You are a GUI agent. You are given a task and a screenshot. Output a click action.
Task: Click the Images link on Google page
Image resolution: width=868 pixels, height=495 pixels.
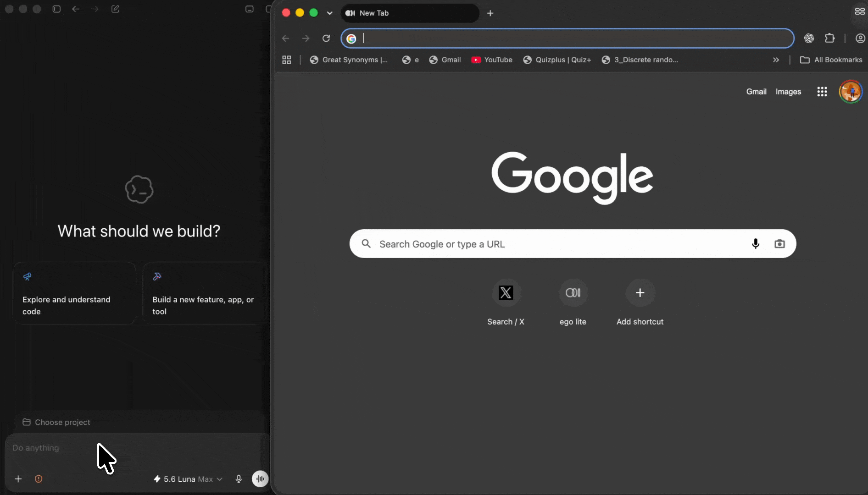tap(788, 92)
